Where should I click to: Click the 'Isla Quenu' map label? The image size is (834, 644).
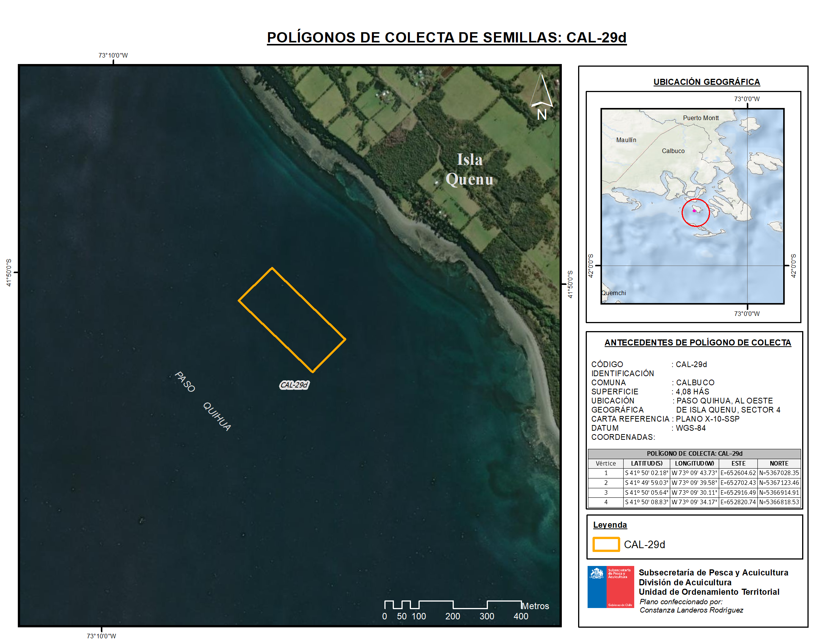point(469,169)
